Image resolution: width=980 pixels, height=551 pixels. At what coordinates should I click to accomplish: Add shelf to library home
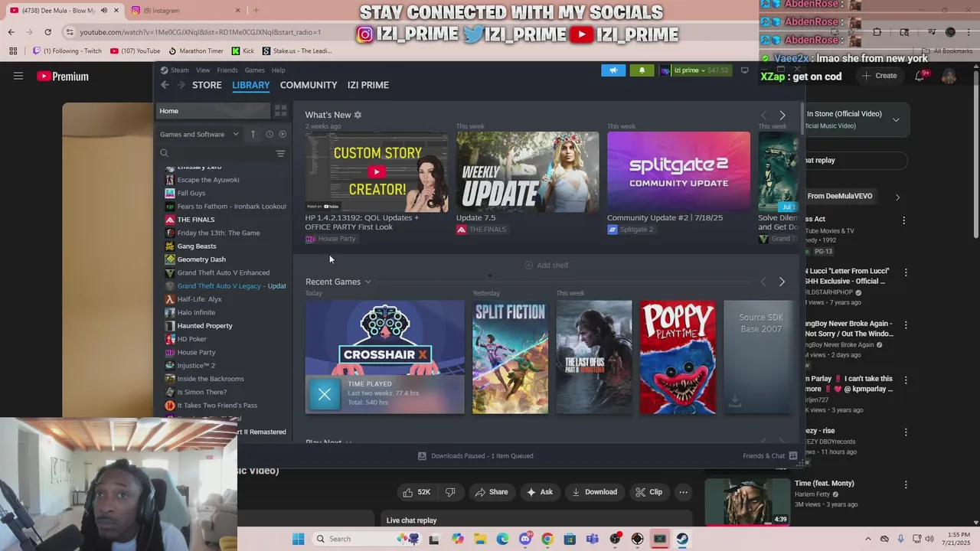point(547,266)
